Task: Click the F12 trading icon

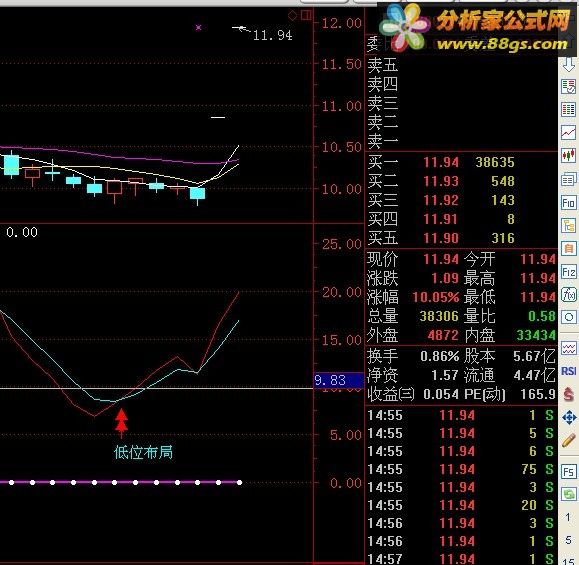Action: point(569,272)
